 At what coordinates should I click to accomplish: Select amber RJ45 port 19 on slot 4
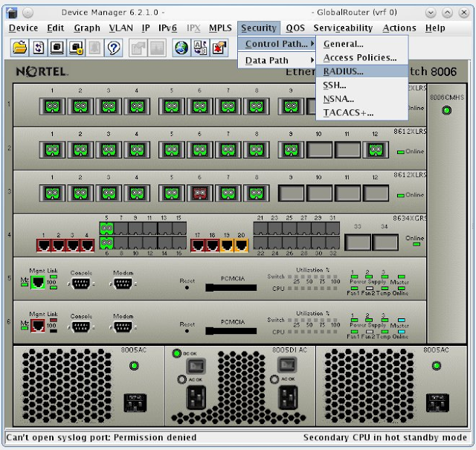click(227, 245)
